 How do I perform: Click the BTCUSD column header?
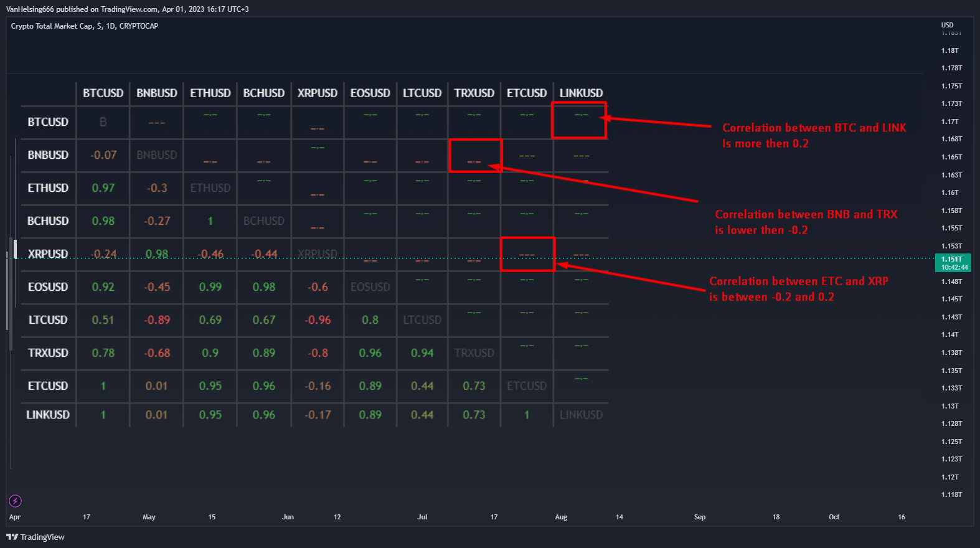[x=103, y=93]
